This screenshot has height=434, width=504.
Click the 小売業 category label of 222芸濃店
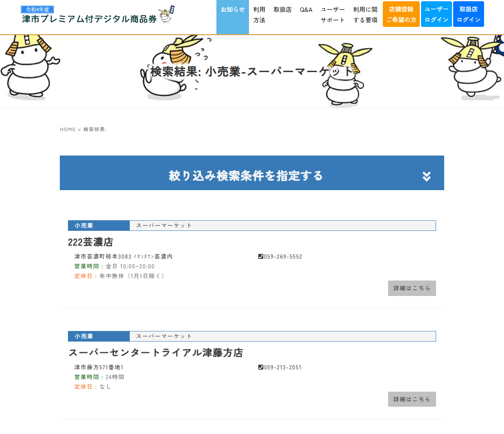click(99, 226)
